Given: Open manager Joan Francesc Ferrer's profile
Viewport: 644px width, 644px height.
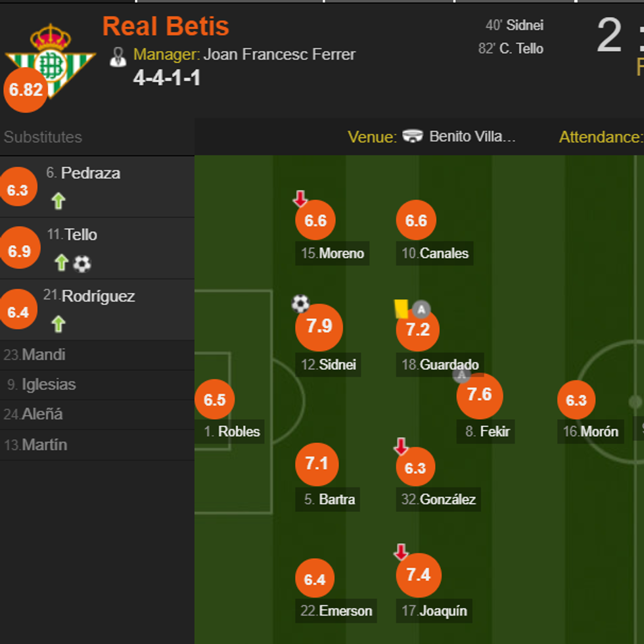Looking at the screenshot, I should point(279,54).
